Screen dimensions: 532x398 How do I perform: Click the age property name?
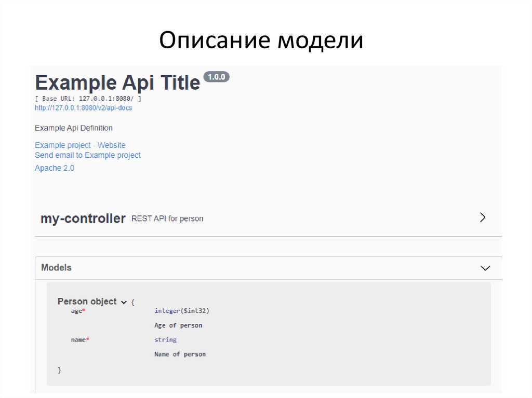tap(77, 311)
